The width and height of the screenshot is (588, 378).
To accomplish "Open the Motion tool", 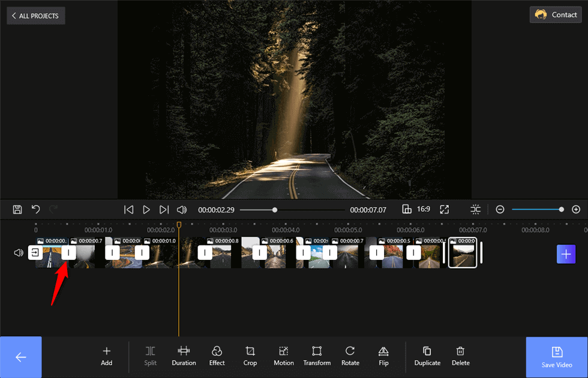I will pos(283,356).
